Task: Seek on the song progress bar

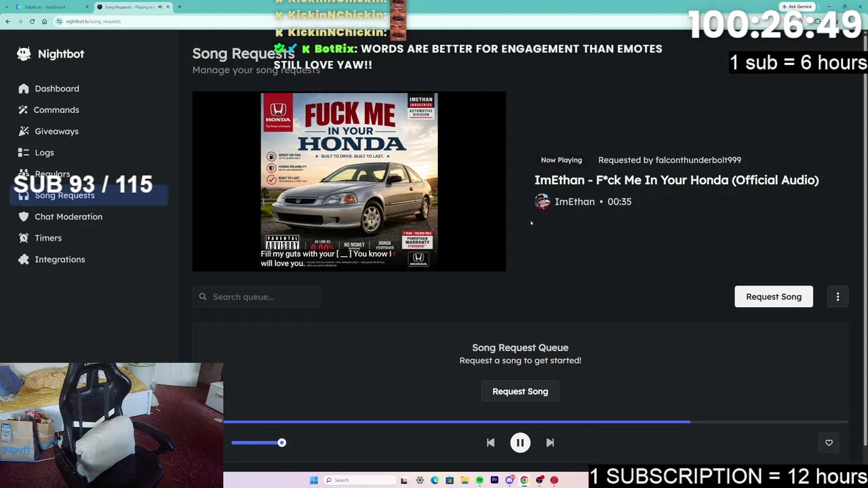Action: coord(536,422)
